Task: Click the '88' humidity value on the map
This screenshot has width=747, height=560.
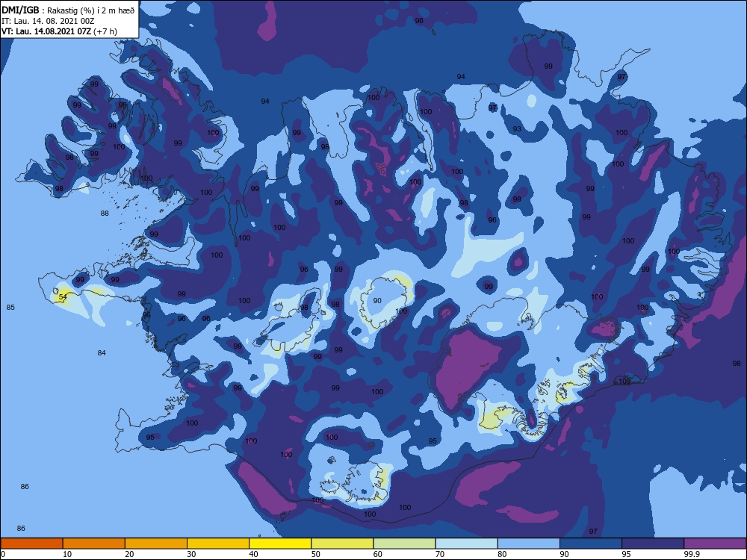Action: pyautogui.click(x=105, y=214)
